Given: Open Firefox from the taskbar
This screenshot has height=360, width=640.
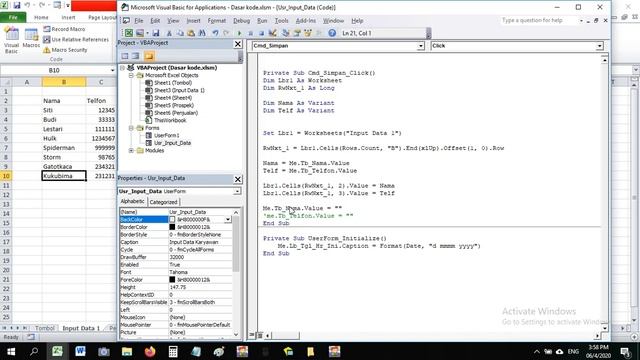Looking at the screenshot, I should (150, 351).
